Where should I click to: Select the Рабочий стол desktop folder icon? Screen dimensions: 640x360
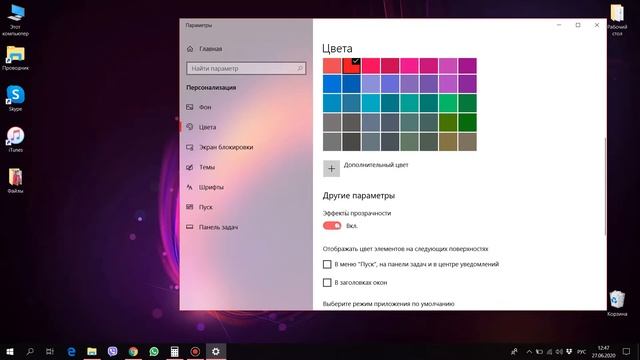pos(617,20)
